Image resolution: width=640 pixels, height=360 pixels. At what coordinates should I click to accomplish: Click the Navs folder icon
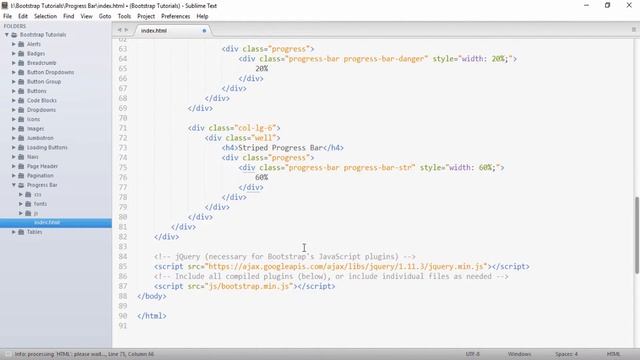pos(21,157)
